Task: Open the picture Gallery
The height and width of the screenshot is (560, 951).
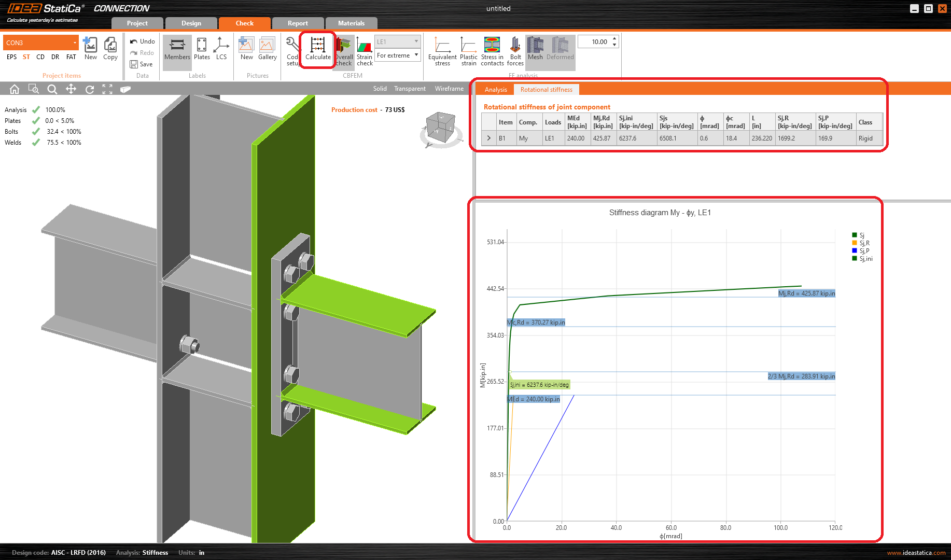Action: [267, 50]
